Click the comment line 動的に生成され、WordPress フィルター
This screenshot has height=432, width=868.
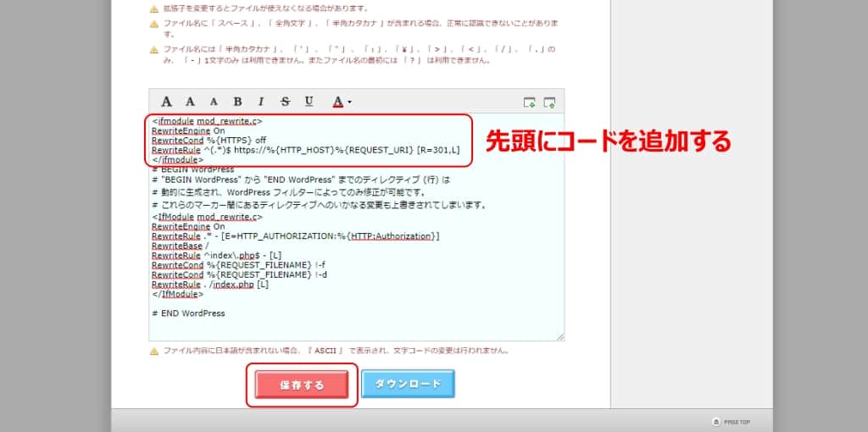pyautogui.click(x=288, y=192)
